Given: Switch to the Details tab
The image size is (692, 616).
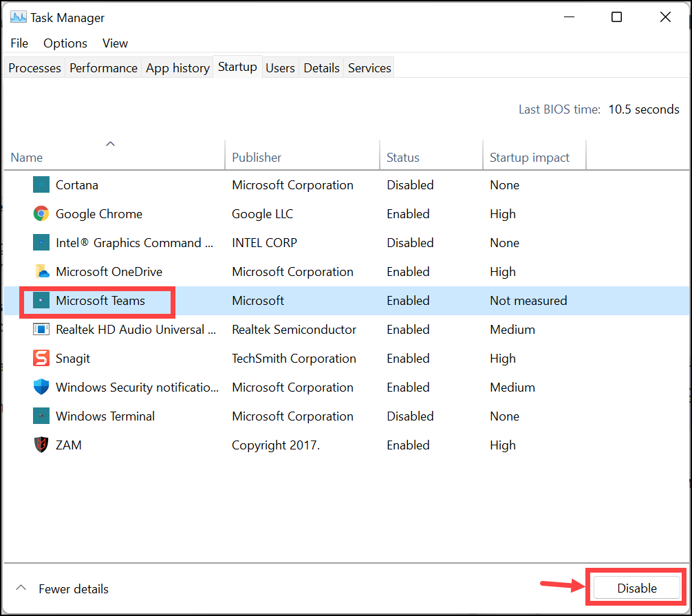Looking at the screenshot, I should (x=321, y=67).
